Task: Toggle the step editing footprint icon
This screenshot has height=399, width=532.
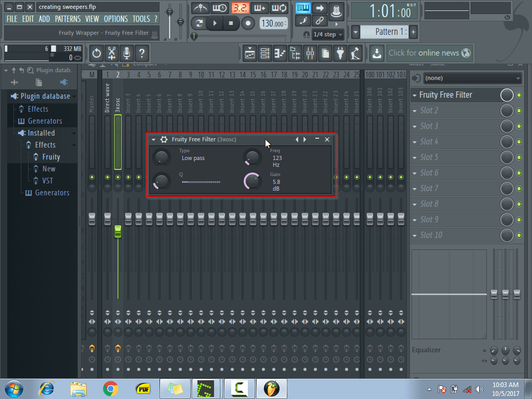Action: 303,21
